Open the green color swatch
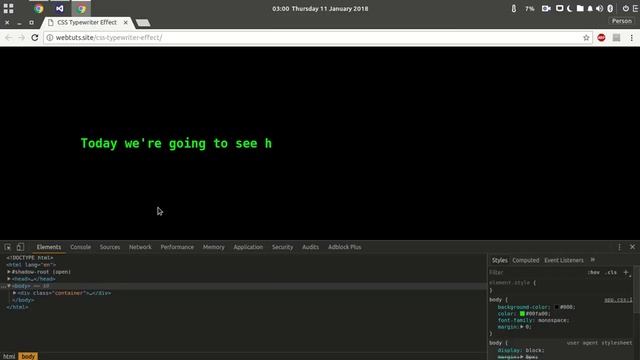The width and height of the screenshot is (640, 360). [x=522, y=313]
